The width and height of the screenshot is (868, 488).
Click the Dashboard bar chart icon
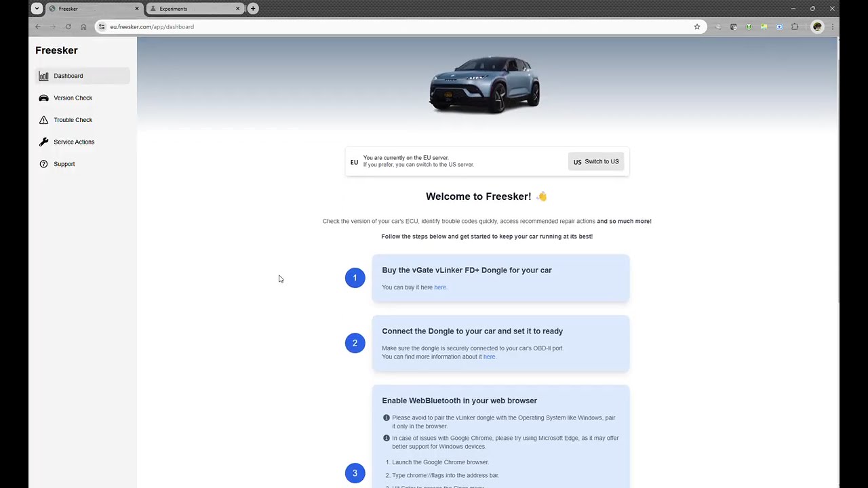pyautogui.click(x=43, y=76)
